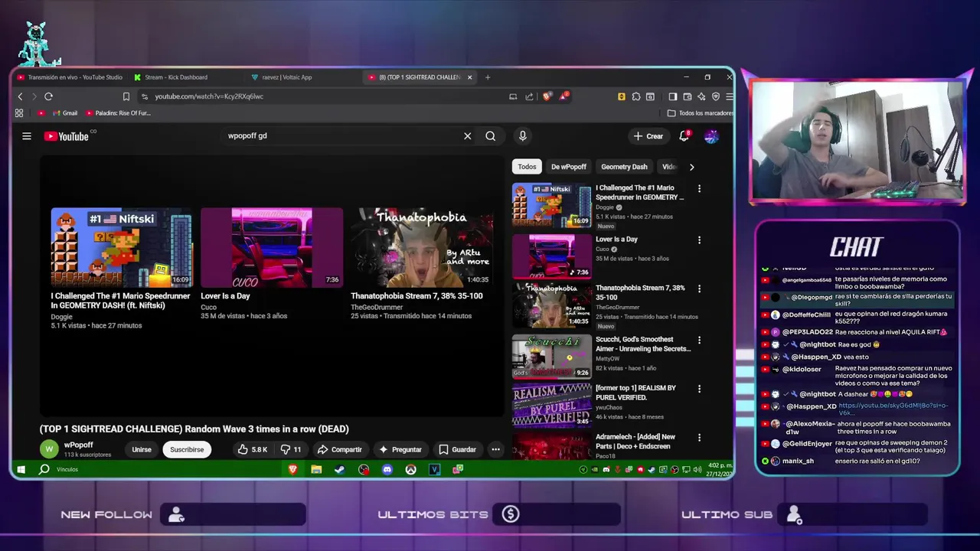Click the 'Compartir' button
Viewport: 980px width, 551px height.
(339, 449)
